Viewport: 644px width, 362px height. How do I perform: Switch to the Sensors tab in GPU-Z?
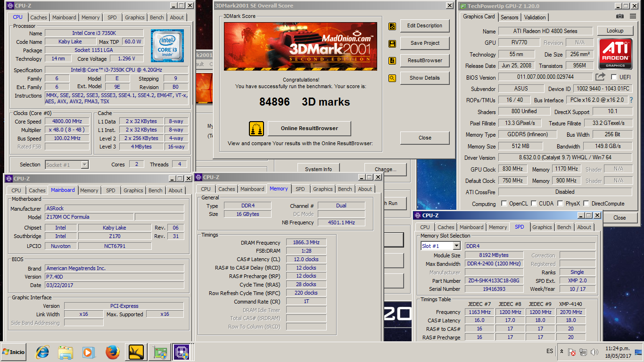(509, 17)
